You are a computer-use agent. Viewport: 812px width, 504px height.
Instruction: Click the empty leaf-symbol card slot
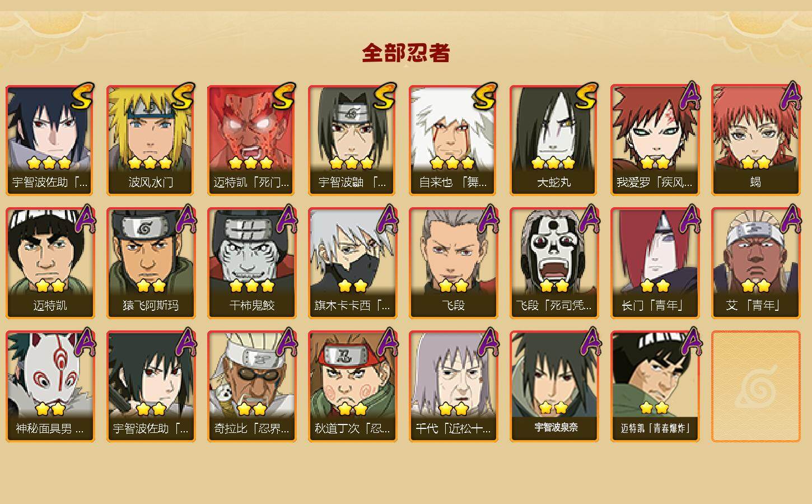pyautogui.click(x=755, y=386)
